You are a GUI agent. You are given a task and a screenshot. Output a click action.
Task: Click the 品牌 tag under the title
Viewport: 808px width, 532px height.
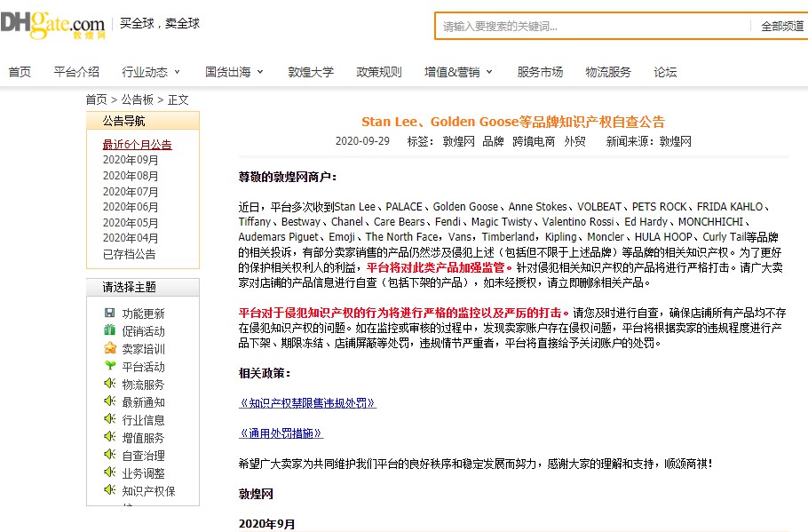(493, 141)
